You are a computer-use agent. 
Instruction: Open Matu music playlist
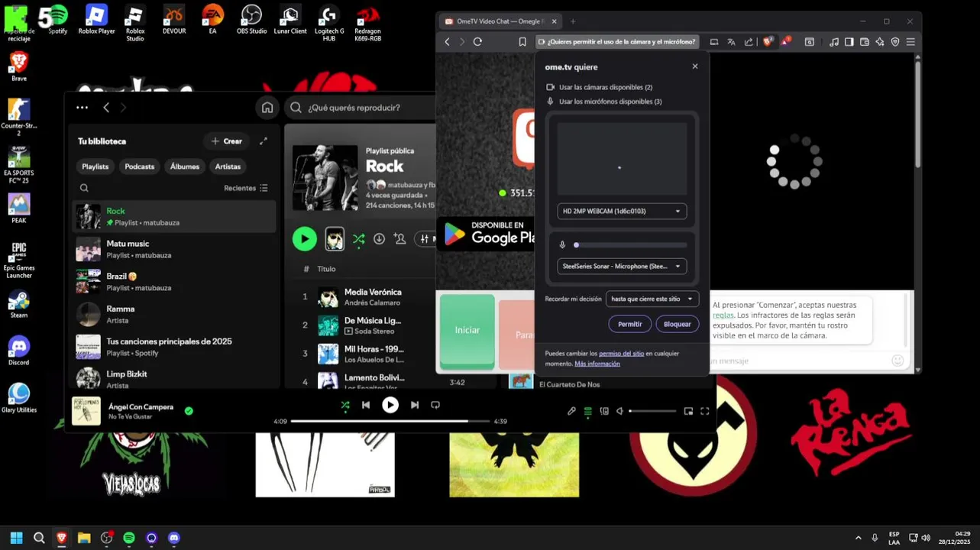(x=174, y=249)
